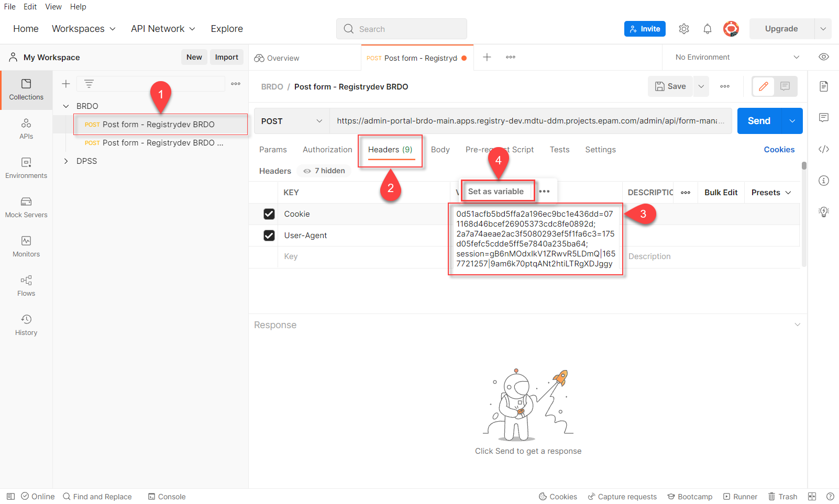Open the Flows sidebar section
The width and height of the screenshot is (839, 504).
click(x=26, y=286)
